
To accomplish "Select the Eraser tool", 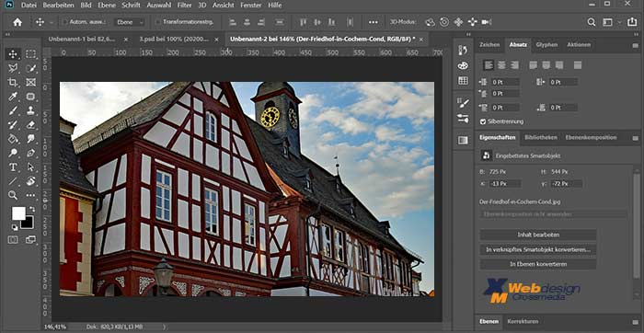I will (x=30, y=124).
